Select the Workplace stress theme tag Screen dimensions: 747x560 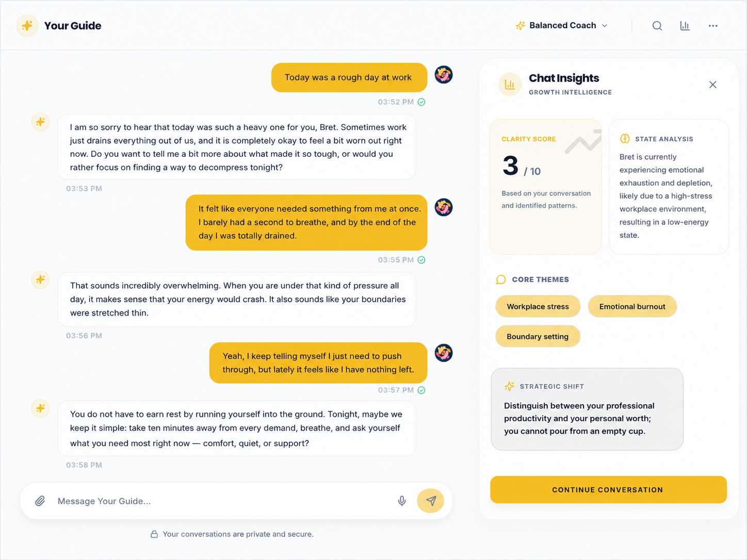click(538, 306)
